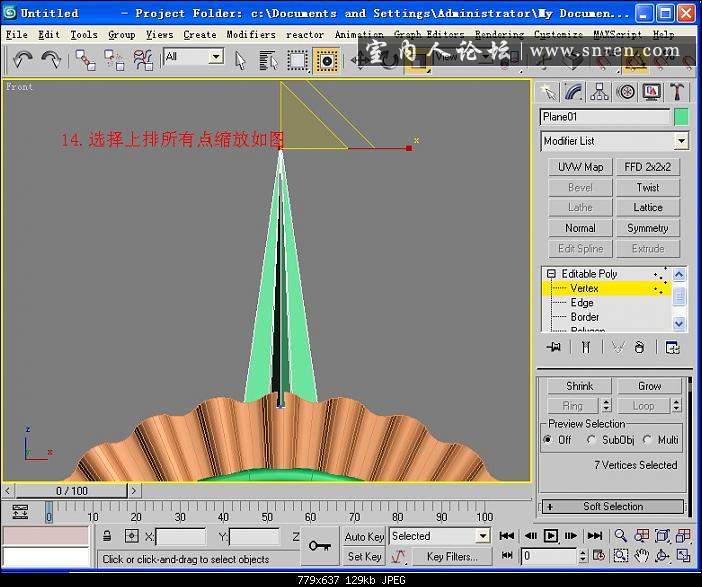Click the green object color swatch
The height and width of the screenshot is (587, 702).
[681, 117]
